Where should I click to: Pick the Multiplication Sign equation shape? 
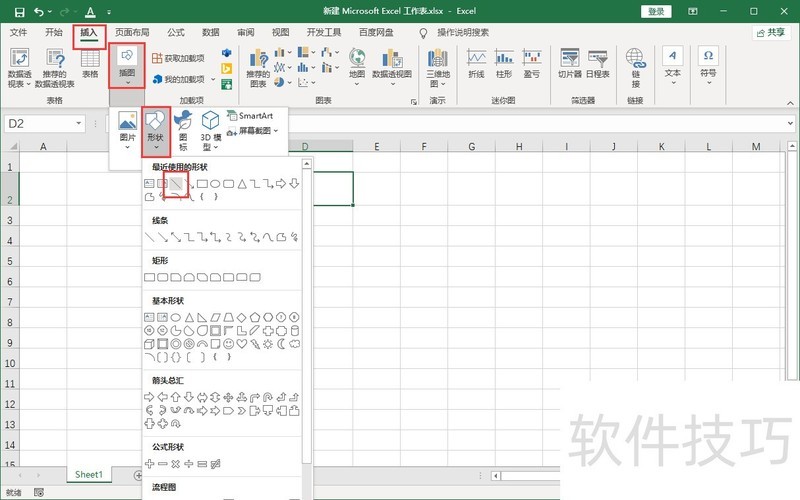[176, 464]
